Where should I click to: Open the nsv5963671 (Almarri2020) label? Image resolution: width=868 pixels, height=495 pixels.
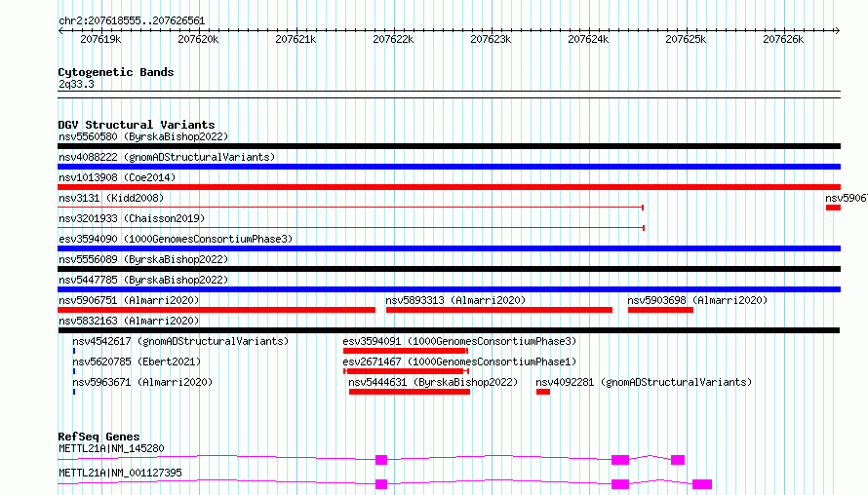[142, 382]
